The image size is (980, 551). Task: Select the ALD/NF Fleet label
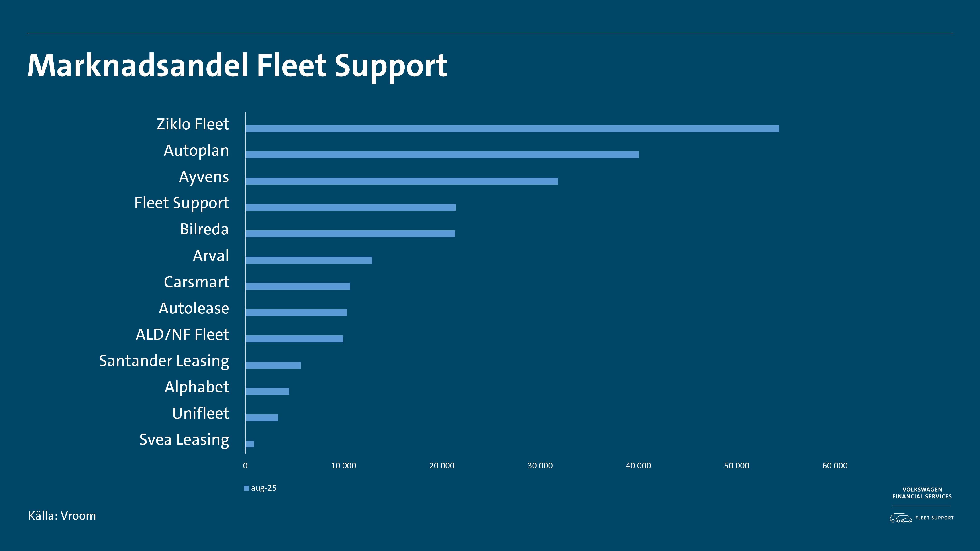coord(182,335)
